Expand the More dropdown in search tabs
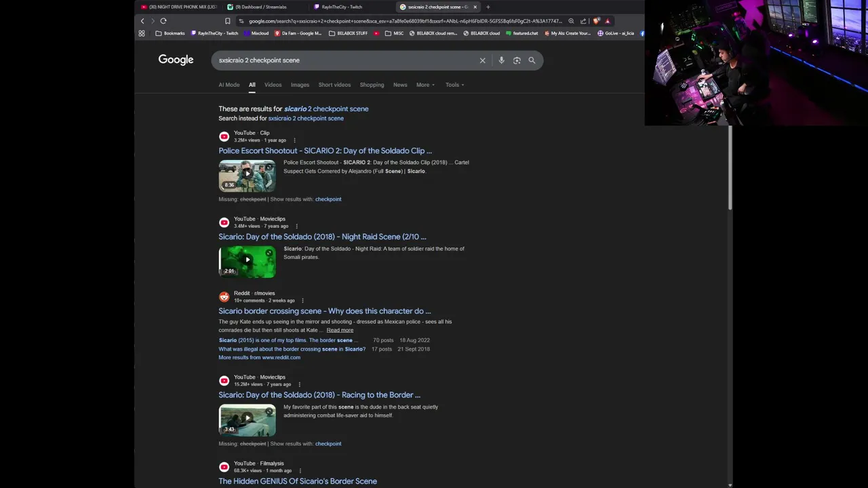The width and height of the screenshot is (868, 488). pos(425,85)
